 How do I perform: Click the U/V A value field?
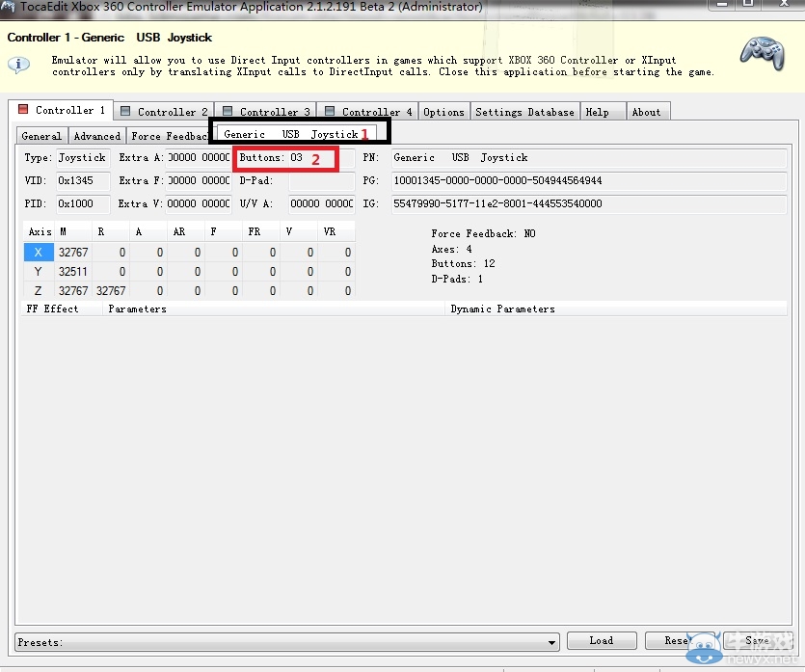(x=321, y=203)
